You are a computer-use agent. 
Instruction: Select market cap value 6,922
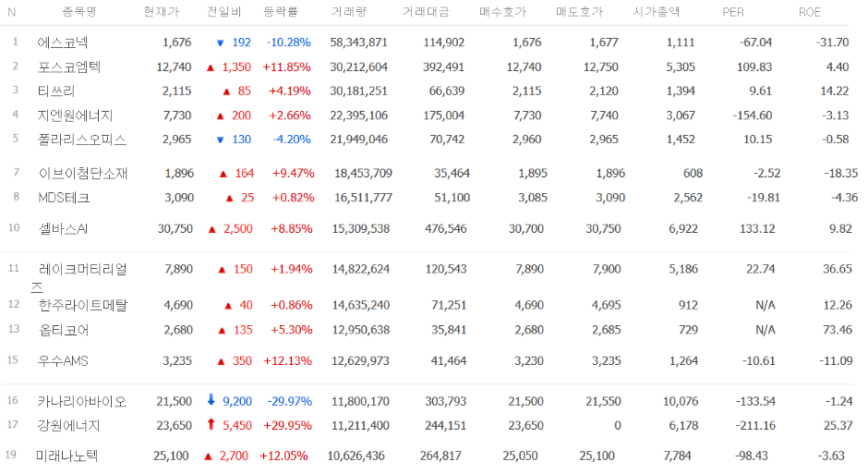tap(683, 229)
